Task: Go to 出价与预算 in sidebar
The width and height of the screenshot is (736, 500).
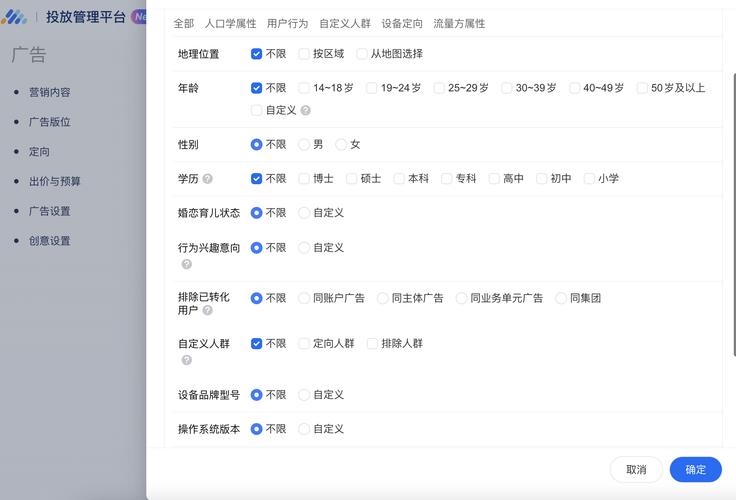Action: point(54,181)
